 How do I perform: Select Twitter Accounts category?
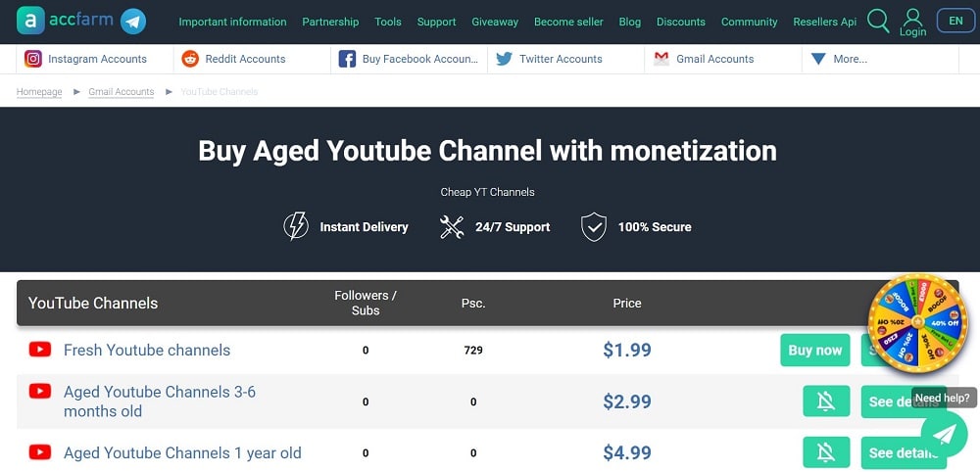pyautogui.click(x=561, y=59)
